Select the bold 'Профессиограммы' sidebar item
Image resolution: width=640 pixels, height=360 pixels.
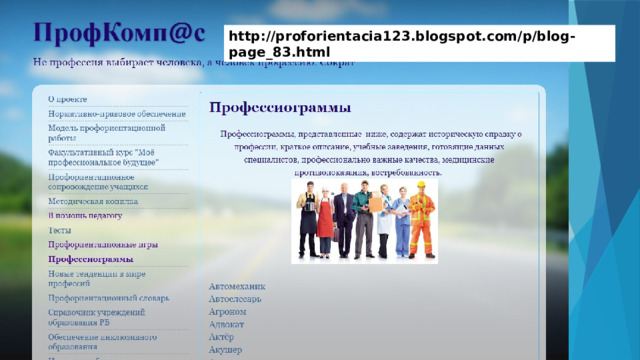pyautogui.click(x=91, y=259)
